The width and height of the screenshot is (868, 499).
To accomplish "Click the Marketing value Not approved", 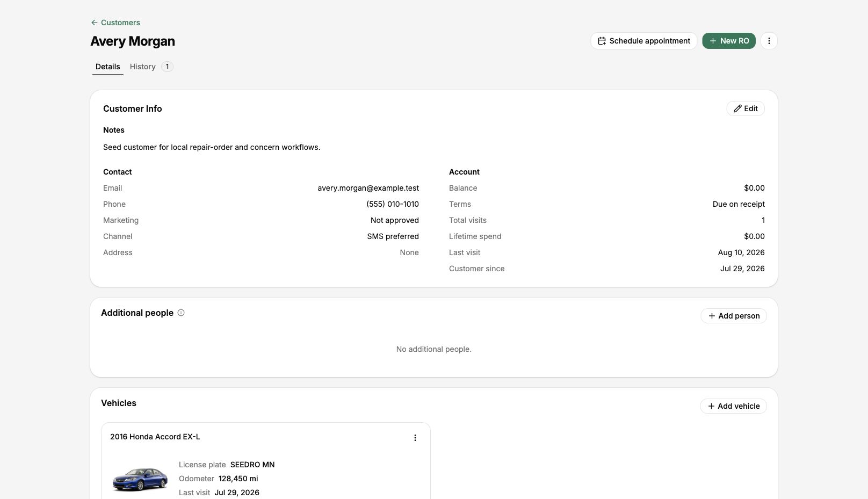I will coord(395,220).
